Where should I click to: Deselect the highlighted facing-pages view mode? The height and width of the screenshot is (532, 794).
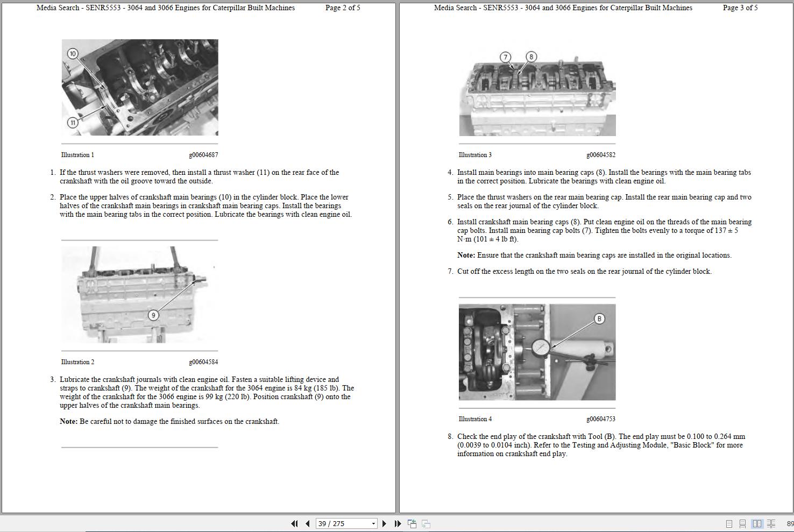coord(757,523)
